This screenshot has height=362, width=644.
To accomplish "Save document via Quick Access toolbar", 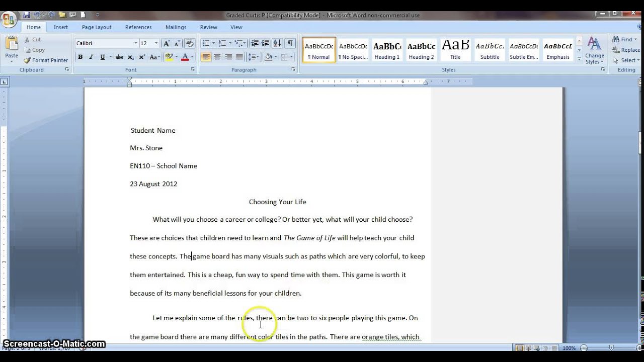I will click(27, 15).
